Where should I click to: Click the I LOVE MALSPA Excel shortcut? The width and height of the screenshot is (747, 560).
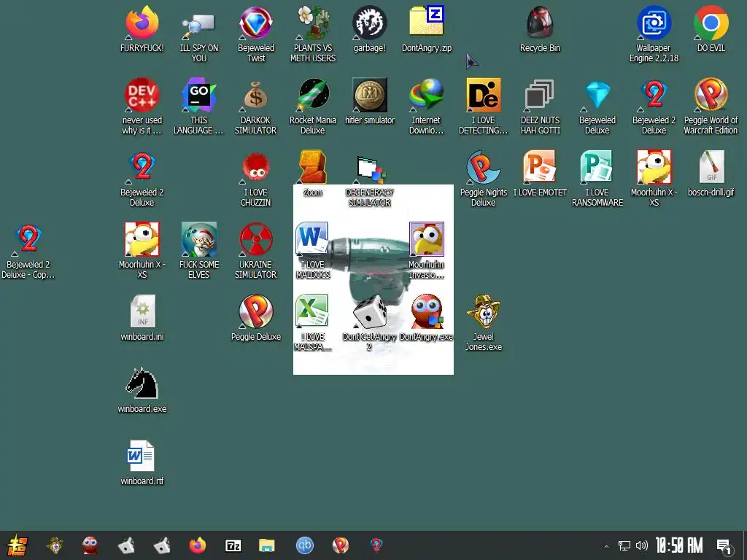pos(313,324)
